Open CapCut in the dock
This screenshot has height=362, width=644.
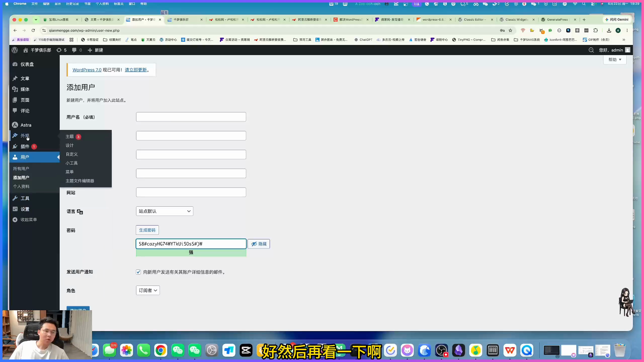click(246, 350)
